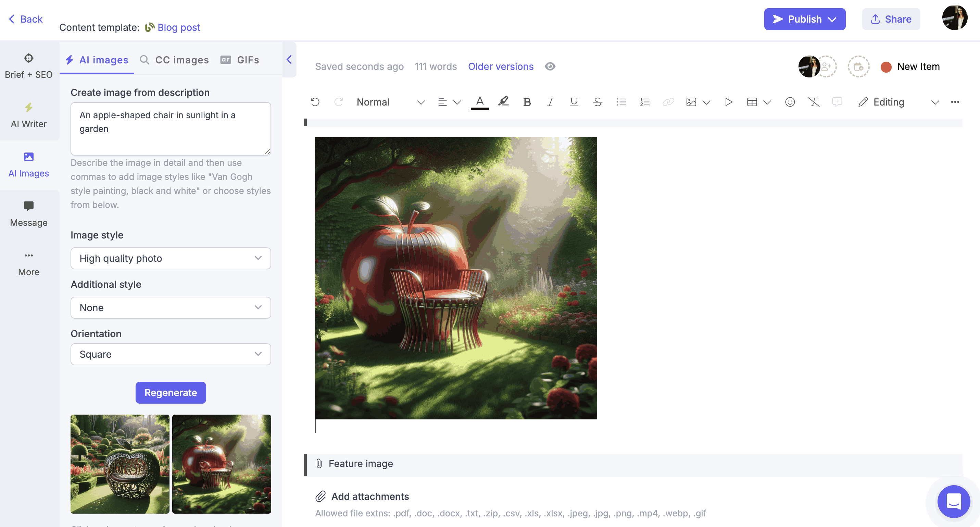The height and width of the screenshot is (527, 980).
Task: Open the font color tool
Action: pyautogui.click(x=480, y=102)
